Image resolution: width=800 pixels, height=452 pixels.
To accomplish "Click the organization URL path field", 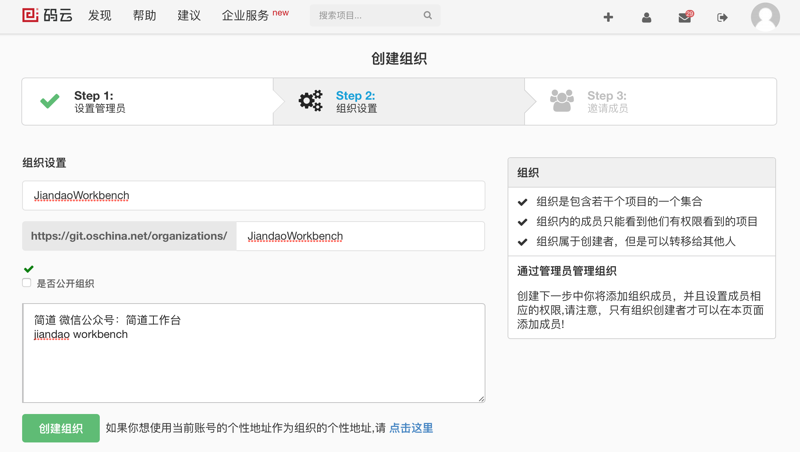I will pos(360,236).
